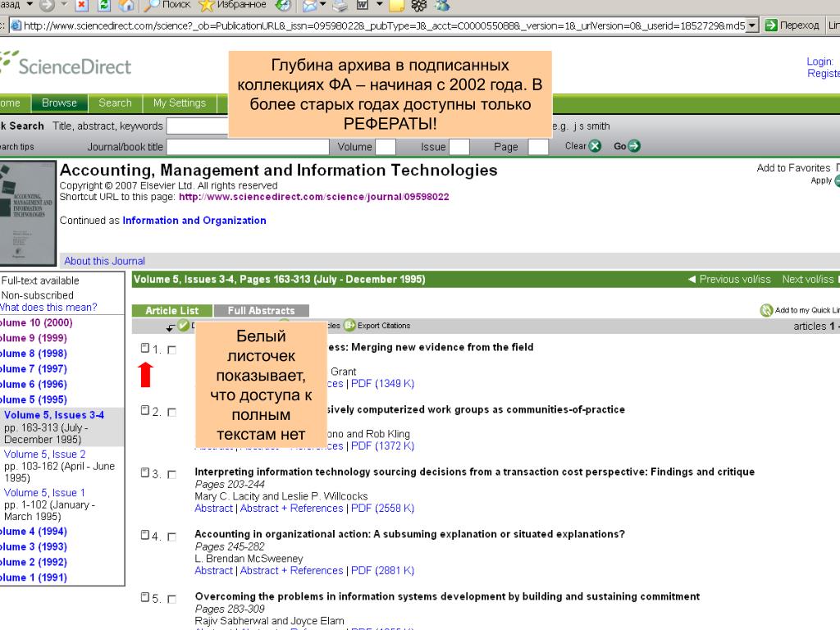The image size is (840, 630).
Task: Refresh the page with the browser Refresh icon
Action: tap(104, 6)
